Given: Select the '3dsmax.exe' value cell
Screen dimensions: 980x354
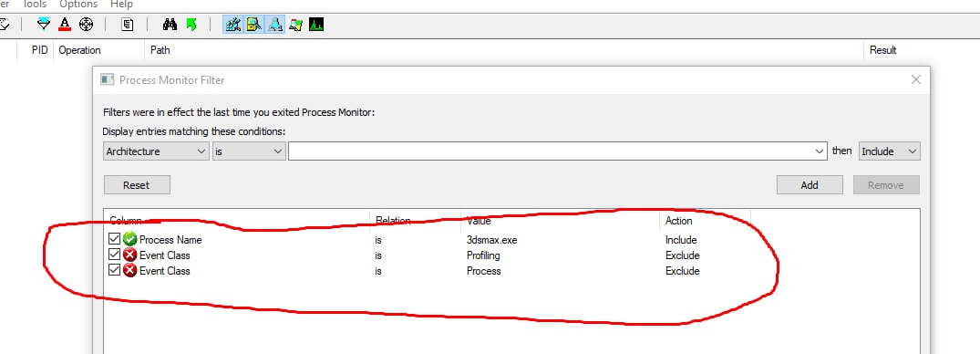Looking at the screenshot, I should click(x=492, y=240).
